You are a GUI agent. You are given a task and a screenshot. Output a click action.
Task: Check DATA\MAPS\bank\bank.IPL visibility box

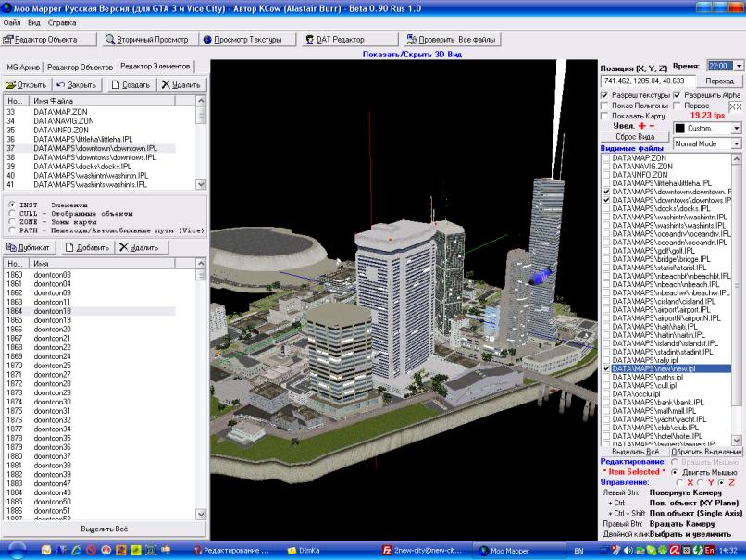(606, 403)
